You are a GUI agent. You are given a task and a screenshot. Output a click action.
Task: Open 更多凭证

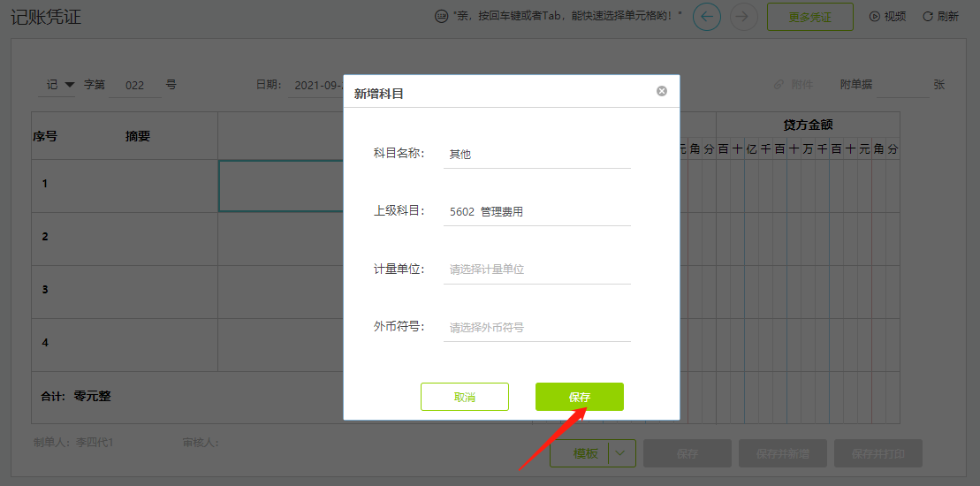click(x=810, y=17)
